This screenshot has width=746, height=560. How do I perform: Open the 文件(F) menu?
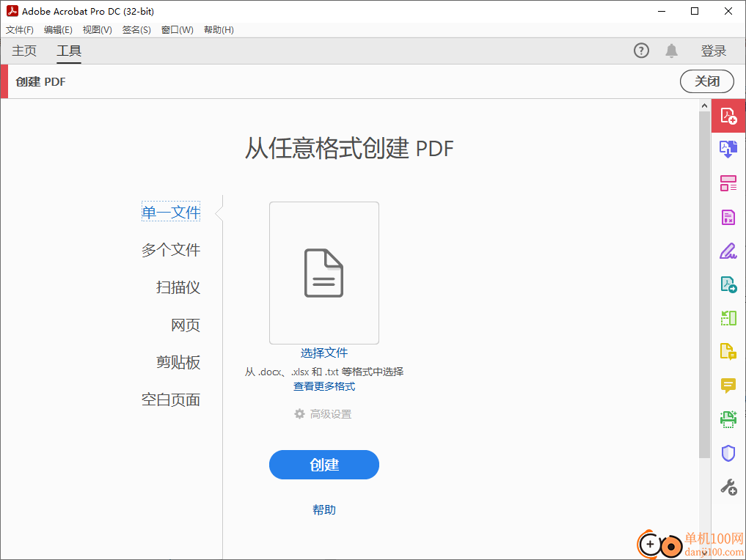click(x=20, y=30)
